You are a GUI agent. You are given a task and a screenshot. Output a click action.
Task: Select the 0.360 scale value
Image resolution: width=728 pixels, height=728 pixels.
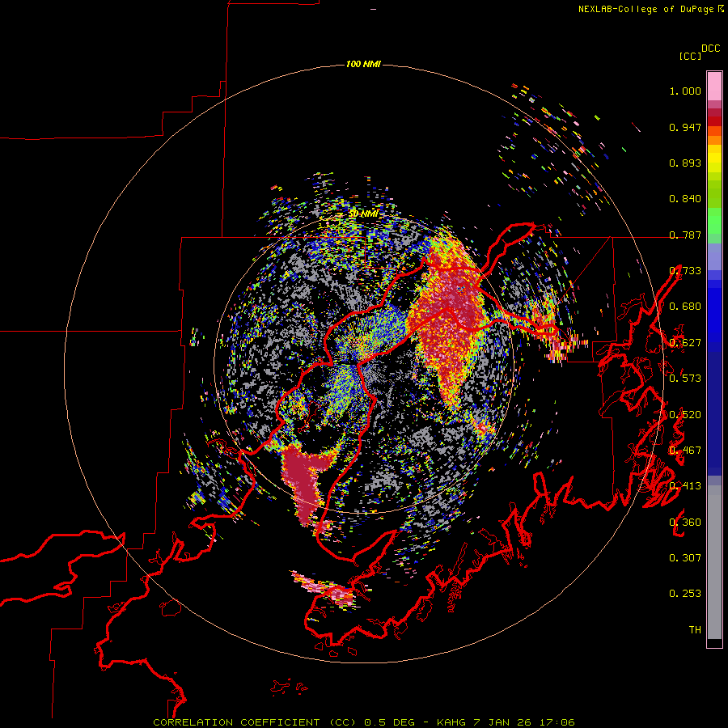point(685,523)
